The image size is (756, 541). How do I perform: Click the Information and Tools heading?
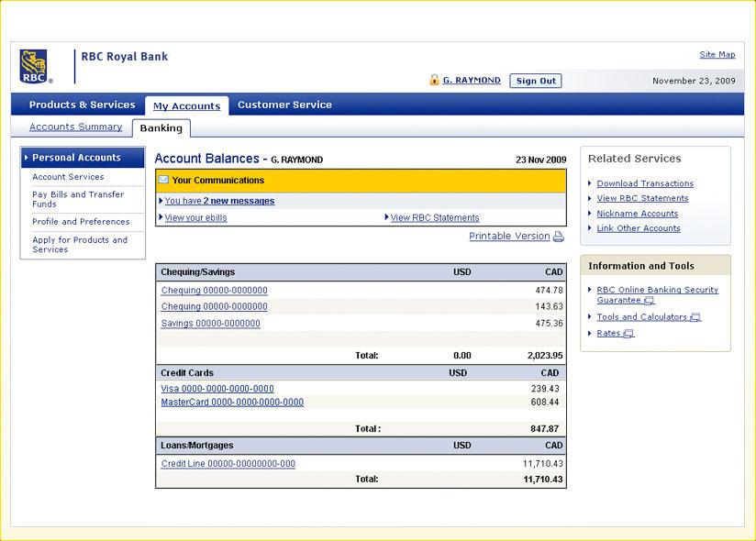tap(640, 266)
